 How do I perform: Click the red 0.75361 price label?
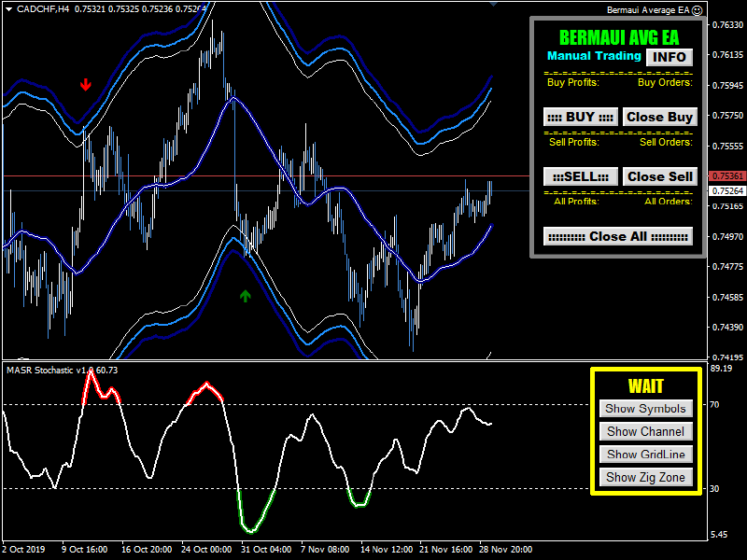tap(727, 176)
